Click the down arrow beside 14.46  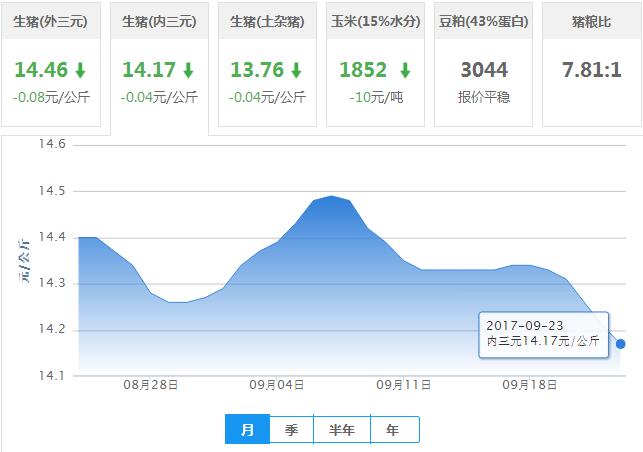[x=80, y=70]
